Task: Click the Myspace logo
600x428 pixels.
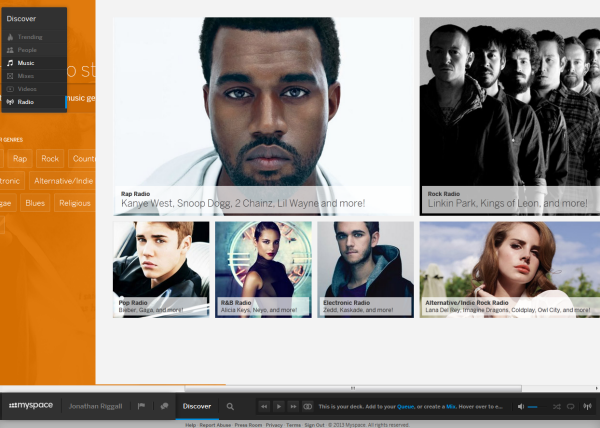Action: 29,406
